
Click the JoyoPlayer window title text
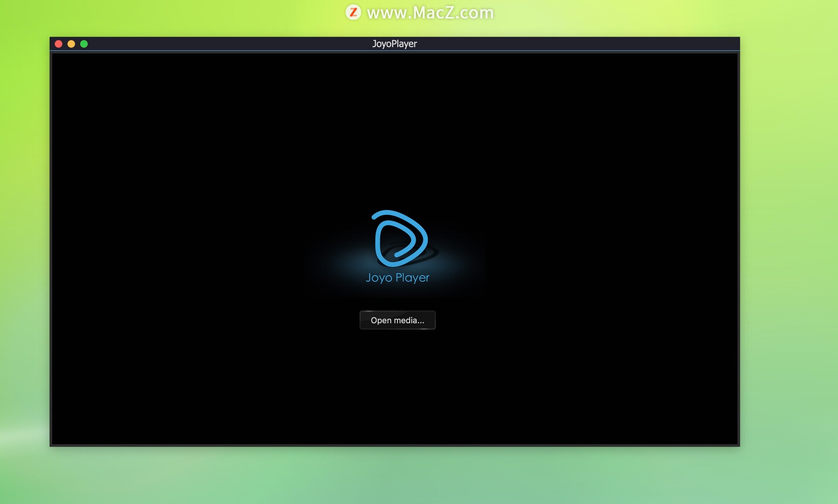(x=394, y=44)
